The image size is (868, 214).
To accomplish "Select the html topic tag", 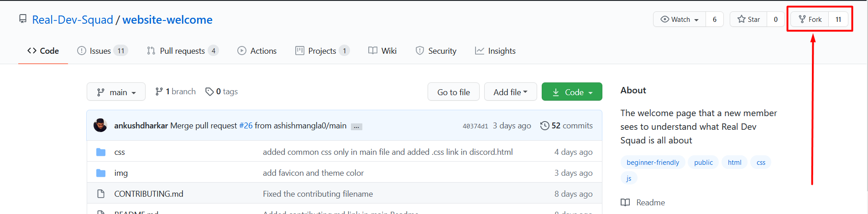I will tap(734, 163).
